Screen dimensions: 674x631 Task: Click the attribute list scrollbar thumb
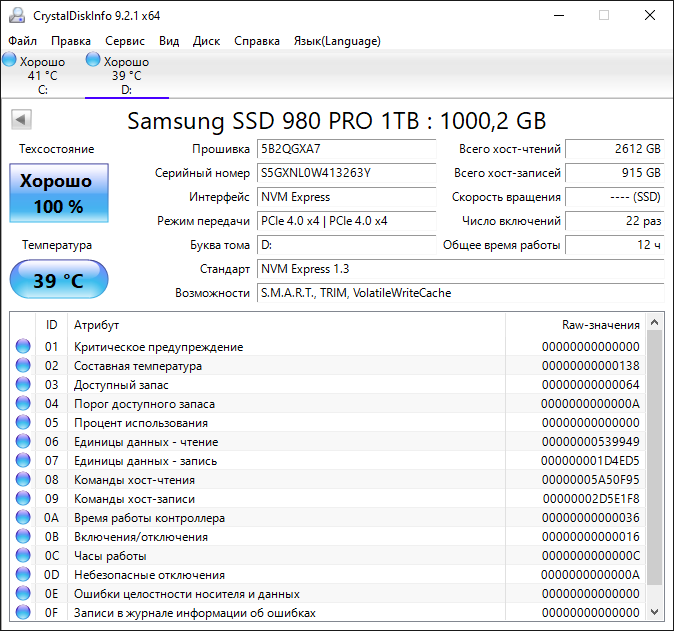coord(655,457)
